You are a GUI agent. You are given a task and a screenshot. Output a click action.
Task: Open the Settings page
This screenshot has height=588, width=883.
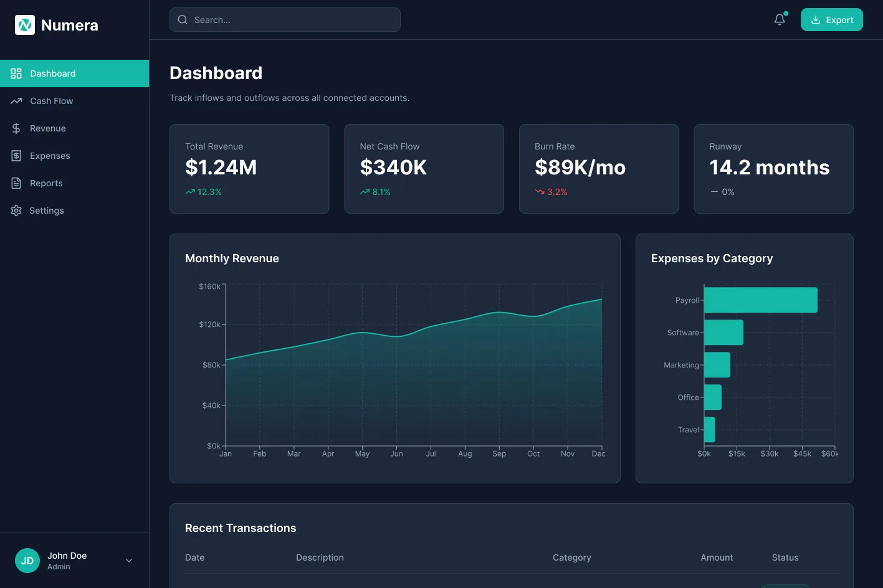(75, 211)
